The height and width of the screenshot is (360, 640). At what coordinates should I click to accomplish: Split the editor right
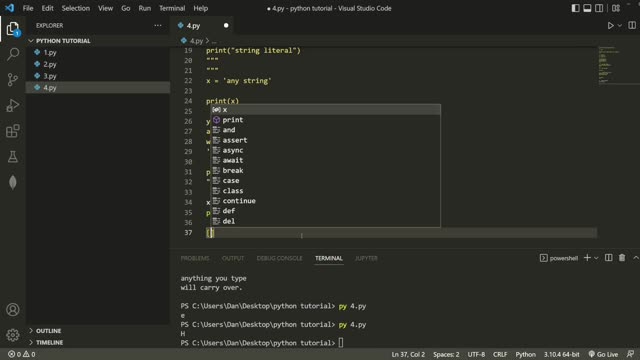point(632,25)
